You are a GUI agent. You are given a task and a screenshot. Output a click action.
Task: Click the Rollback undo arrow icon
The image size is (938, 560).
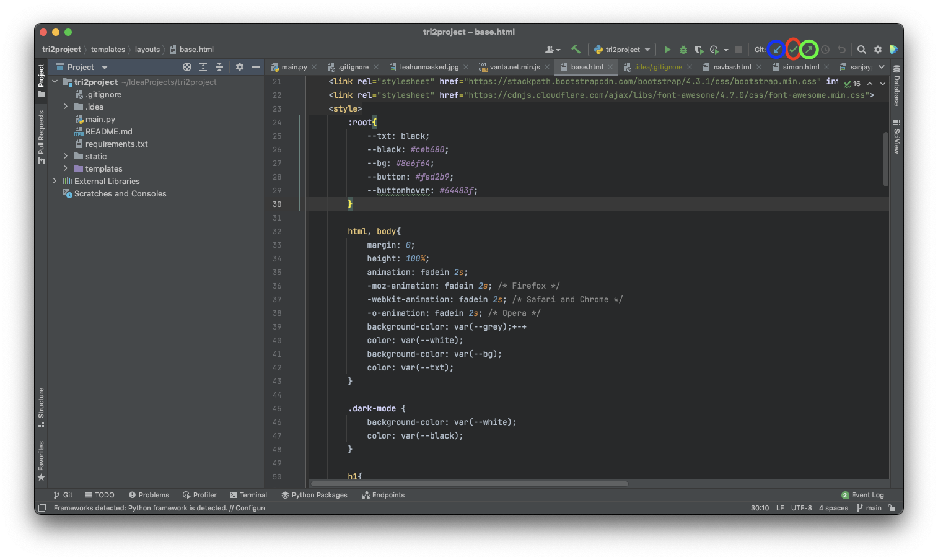841,50
